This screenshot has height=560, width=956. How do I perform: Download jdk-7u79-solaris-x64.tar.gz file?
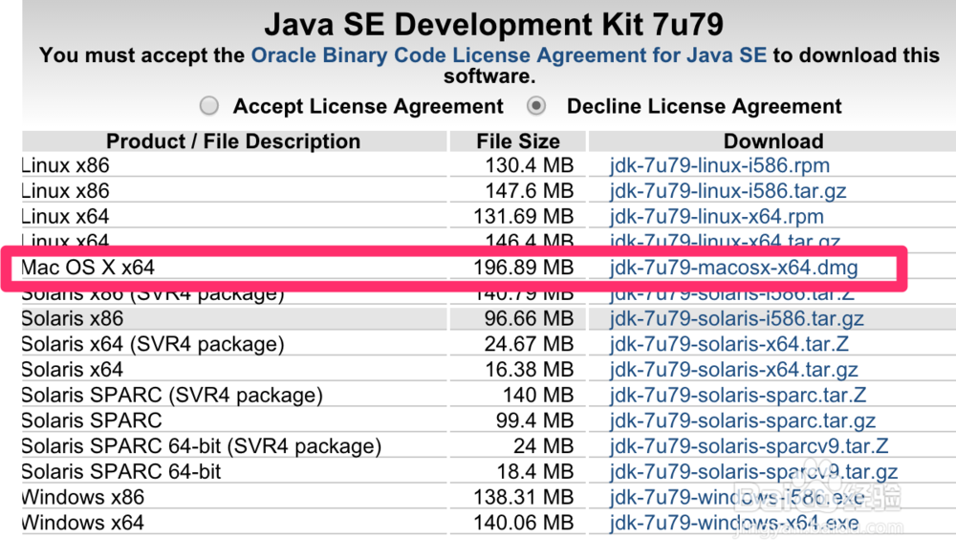coord(734,370)
